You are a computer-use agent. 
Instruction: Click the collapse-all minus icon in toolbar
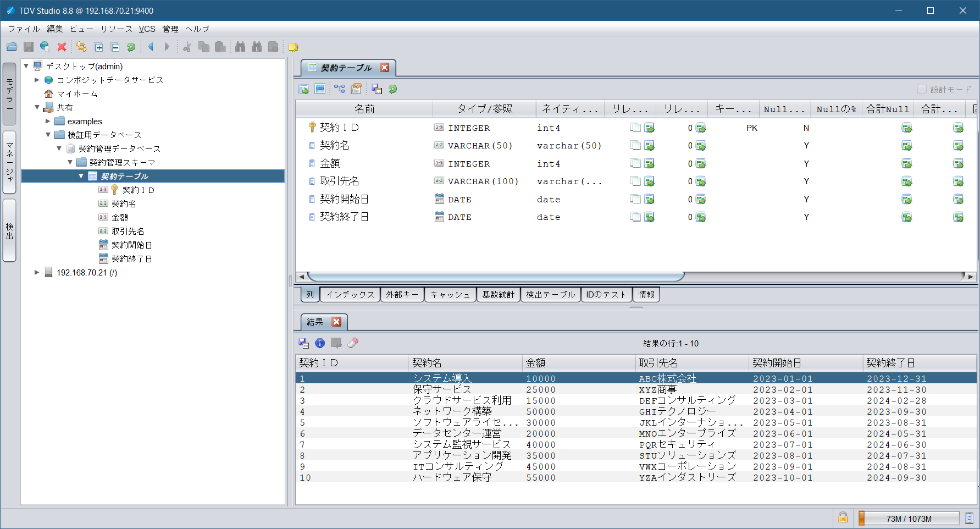115,47
